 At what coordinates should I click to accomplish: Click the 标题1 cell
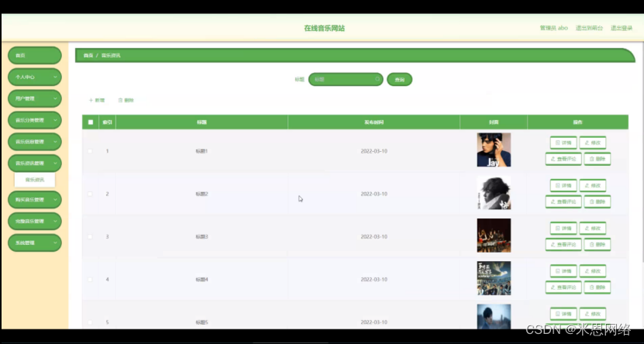[201, 151]
